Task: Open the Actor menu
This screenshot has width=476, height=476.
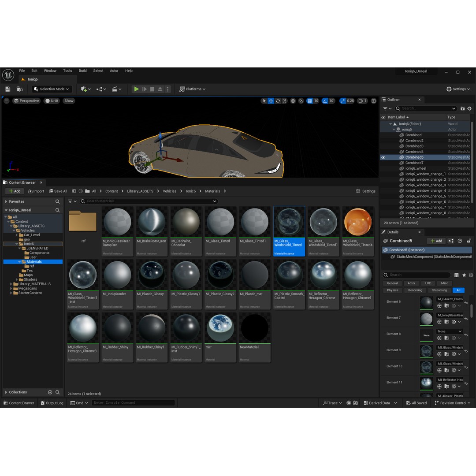Action: (114, 71)
